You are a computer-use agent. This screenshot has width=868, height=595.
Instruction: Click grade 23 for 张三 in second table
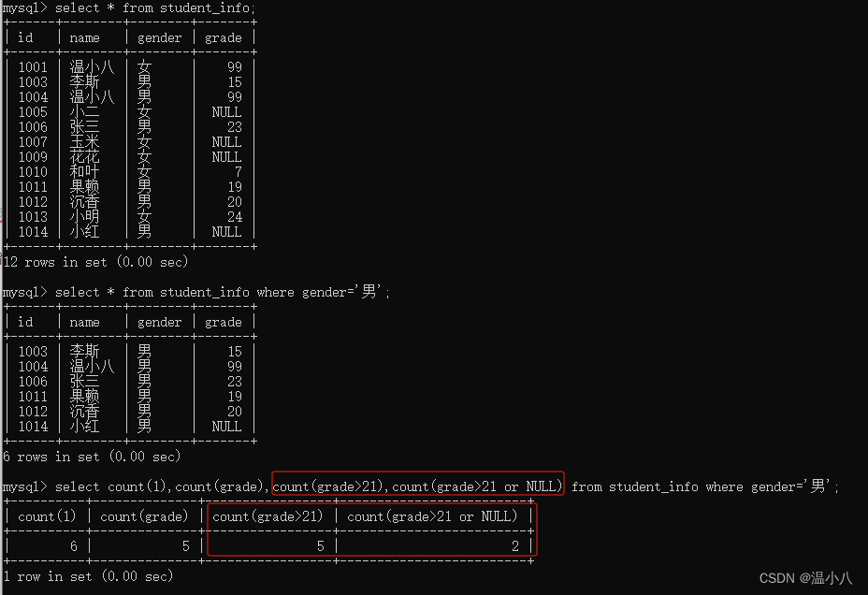pyautogui.click(x=235, y=382)
